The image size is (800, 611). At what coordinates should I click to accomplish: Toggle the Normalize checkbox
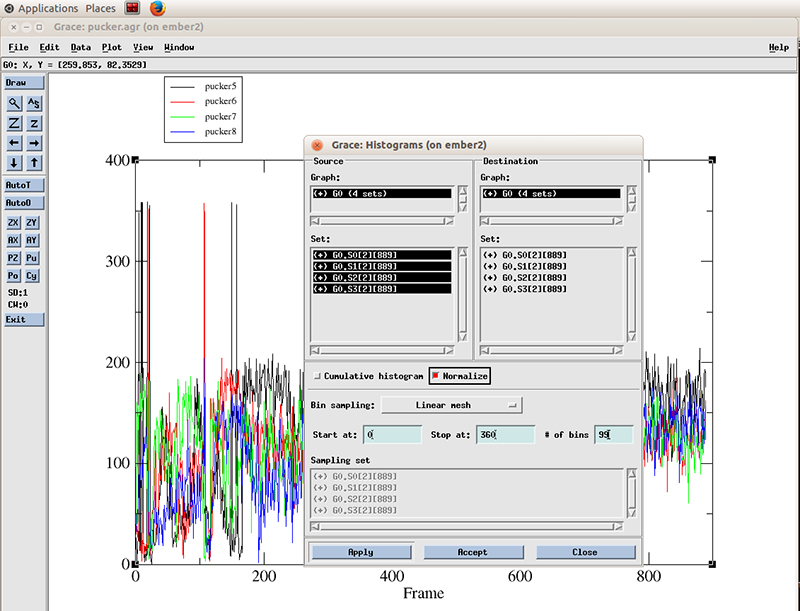436,376
